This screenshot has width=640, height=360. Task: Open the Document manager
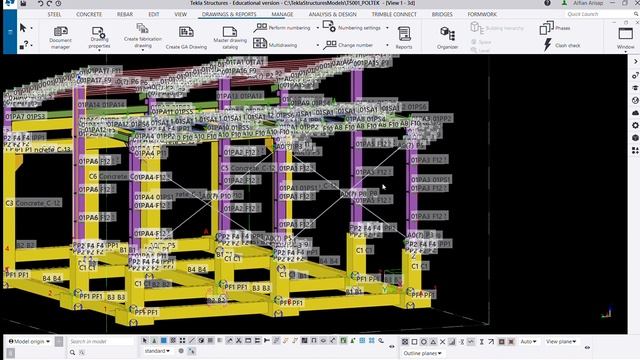(x=60, y=37)
